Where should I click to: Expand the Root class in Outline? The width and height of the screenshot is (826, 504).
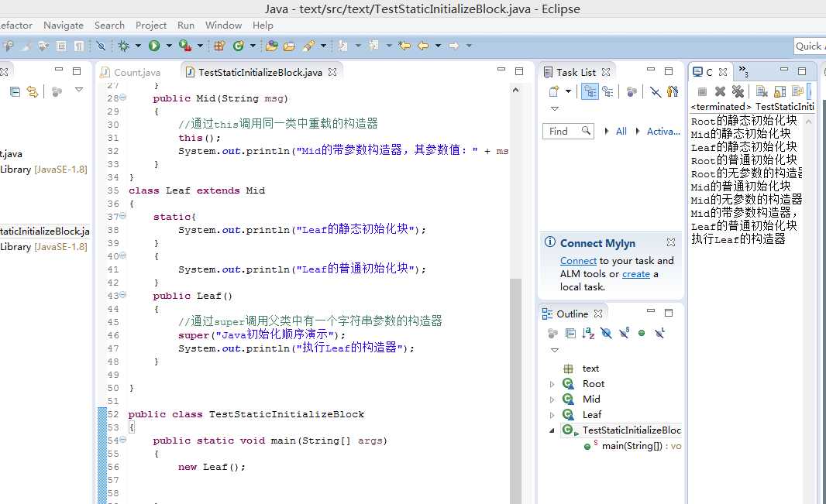(x=552, y=384)
